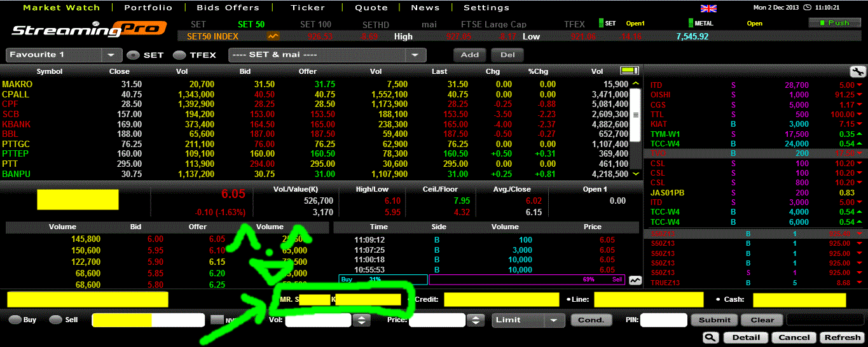Select the SET index tab
This screenshot has width=868, height=347.
click(198, 24)
